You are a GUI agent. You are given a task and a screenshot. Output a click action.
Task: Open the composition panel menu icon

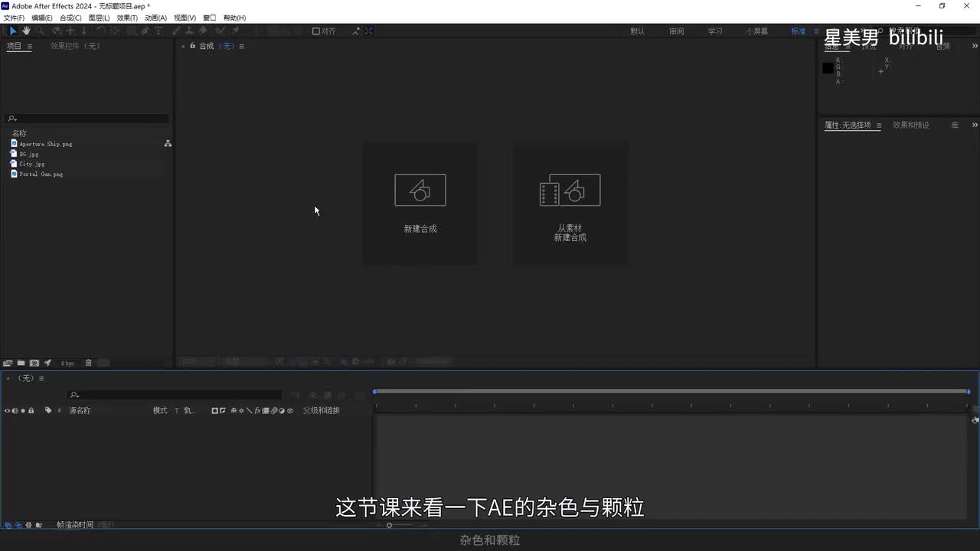point(242,46)
